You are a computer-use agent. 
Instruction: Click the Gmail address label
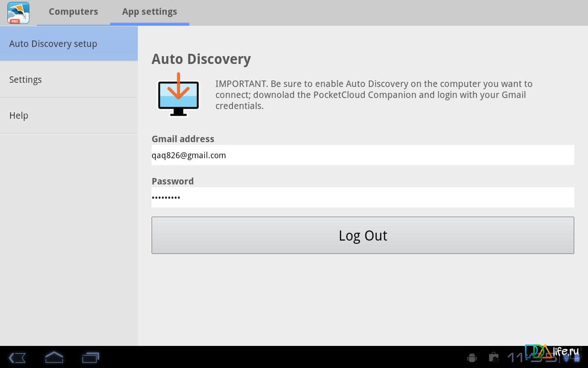183,139
